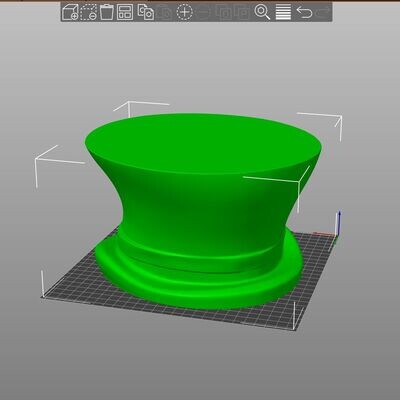
Task: Click the greyed Remove instance minus icon
Action: coord(205,13)
